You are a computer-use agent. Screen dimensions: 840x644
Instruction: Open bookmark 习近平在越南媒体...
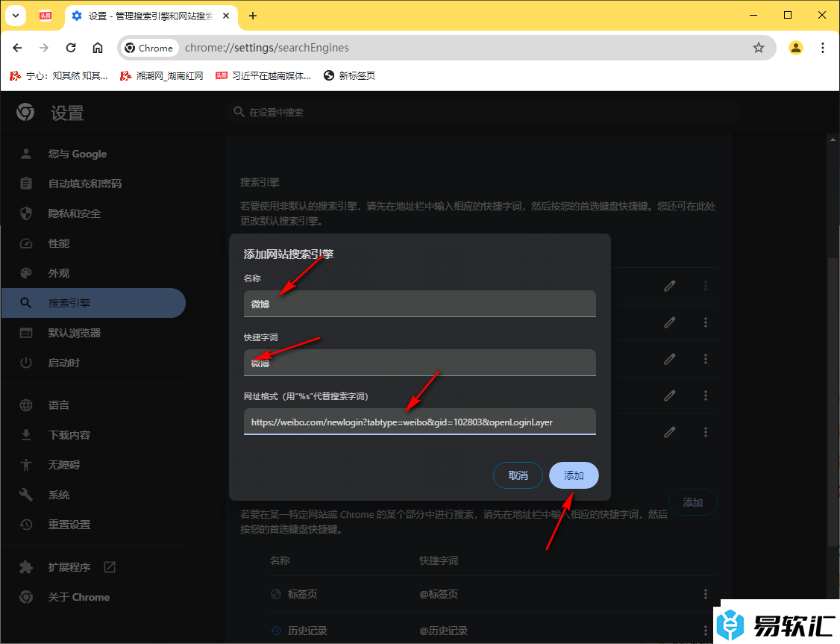(x=263, y=75)
